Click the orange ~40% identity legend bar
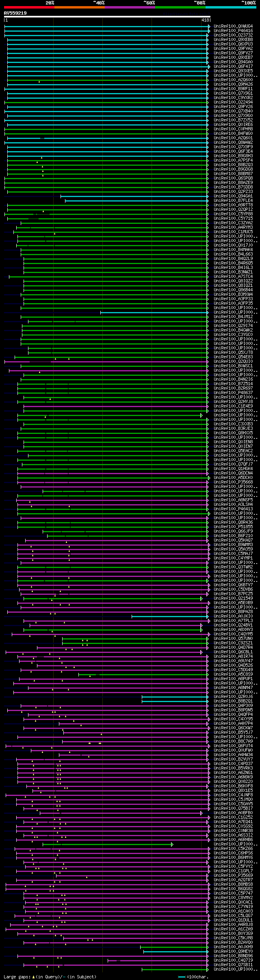Image resolution: width=260 pixels, height=980 pixels. tap(80, 7)
